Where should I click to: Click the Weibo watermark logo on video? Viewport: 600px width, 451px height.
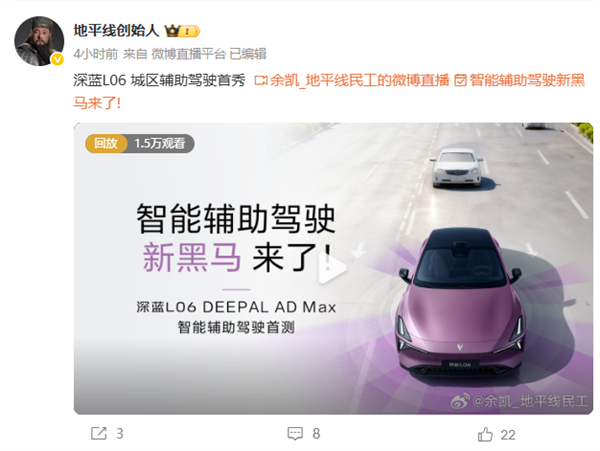point(460,401)
